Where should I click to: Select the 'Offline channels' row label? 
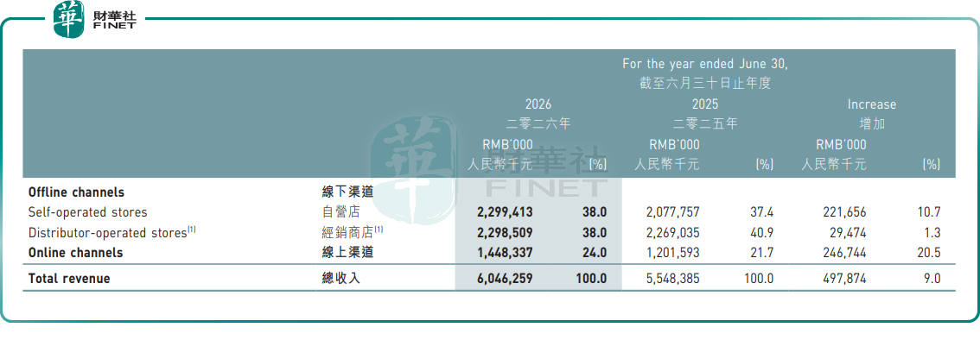(76, 192)
